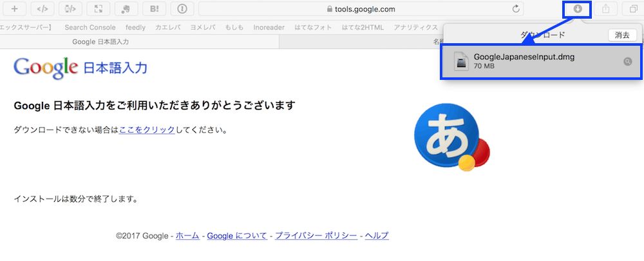Screen dimensions: 644x261
Task: Open feedly bookmark
Action: [x=135, y=28]
